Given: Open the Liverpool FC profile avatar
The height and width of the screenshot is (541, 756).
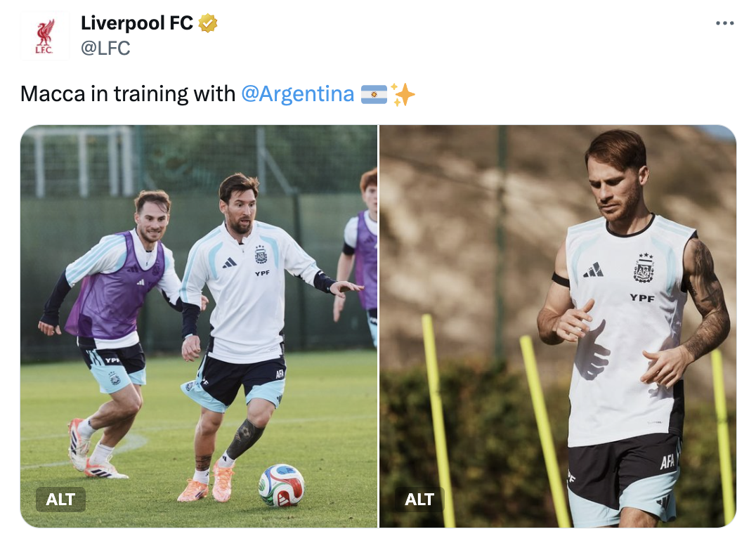Looking at the screenshot, I should click(x=45, y=36).
